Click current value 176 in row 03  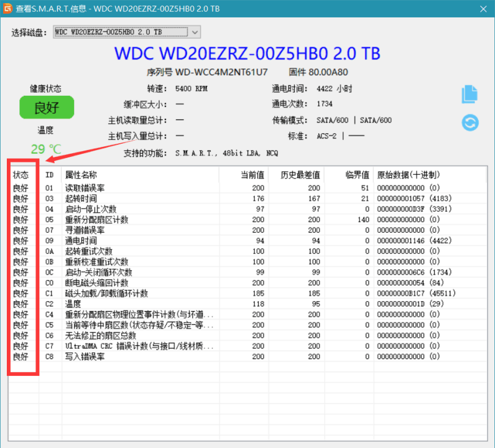point(258,198)
